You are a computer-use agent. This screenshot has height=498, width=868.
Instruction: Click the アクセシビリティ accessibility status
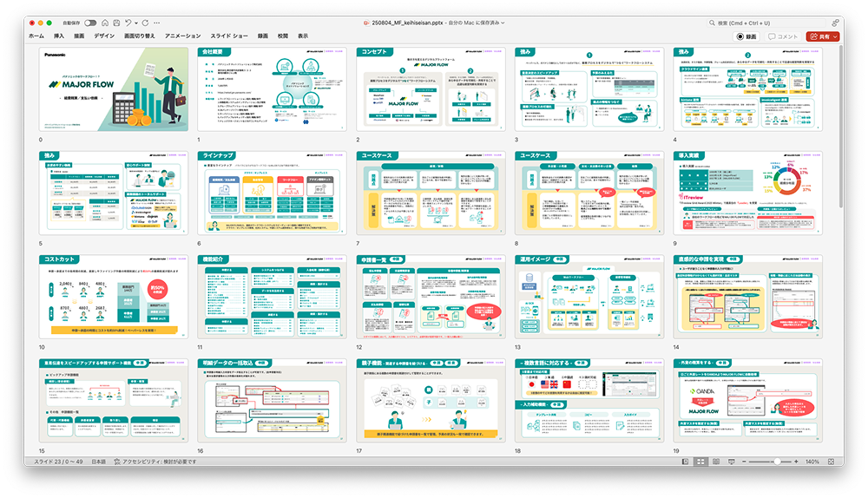pyautogui.click(x=155, y=462)
